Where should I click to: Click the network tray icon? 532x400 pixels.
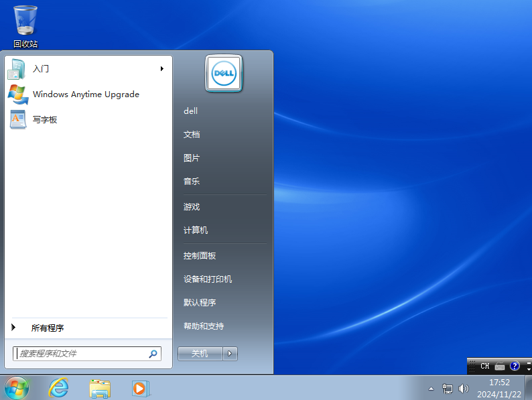click(x=448, y=389)
